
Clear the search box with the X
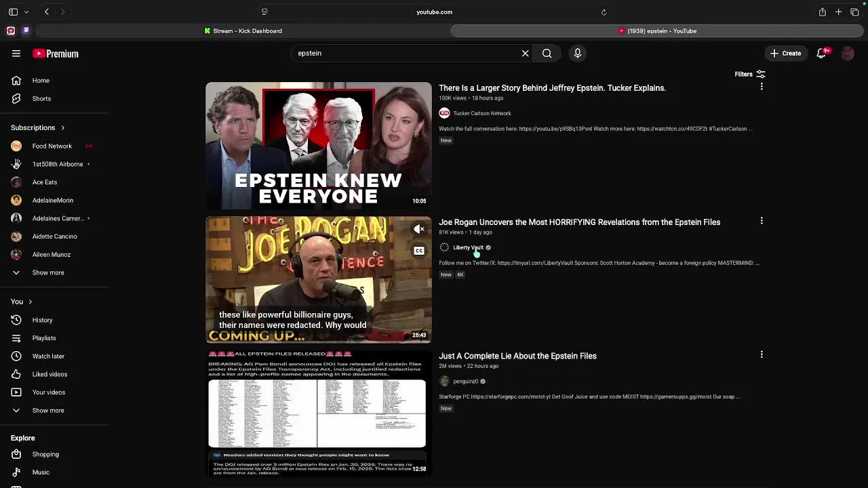(x=525, y=54)
